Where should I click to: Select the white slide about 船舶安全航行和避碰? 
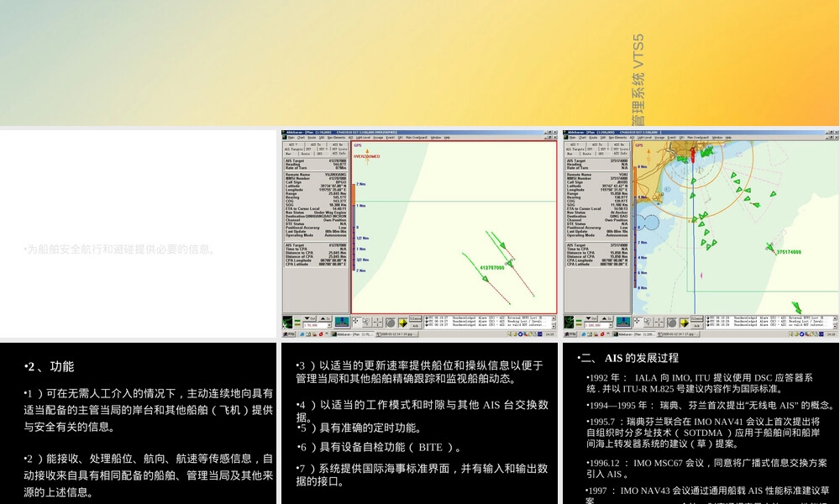pos(139,234)
